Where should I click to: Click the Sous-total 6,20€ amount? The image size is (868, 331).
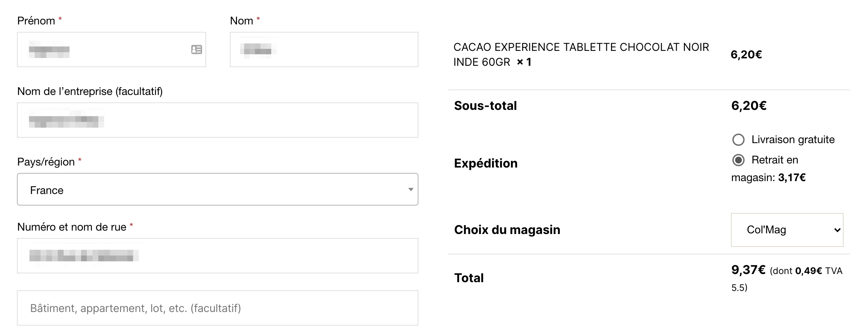click(x=749, y=106)
